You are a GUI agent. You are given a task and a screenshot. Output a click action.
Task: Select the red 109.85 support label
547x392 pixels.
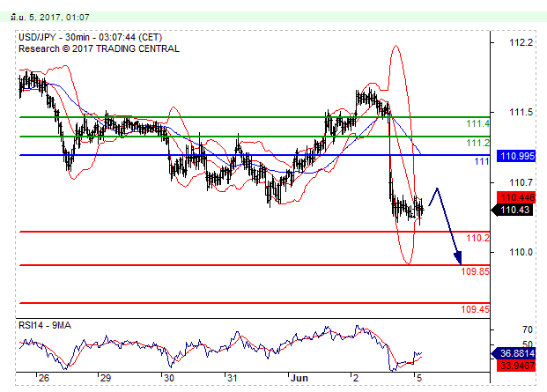475,271
